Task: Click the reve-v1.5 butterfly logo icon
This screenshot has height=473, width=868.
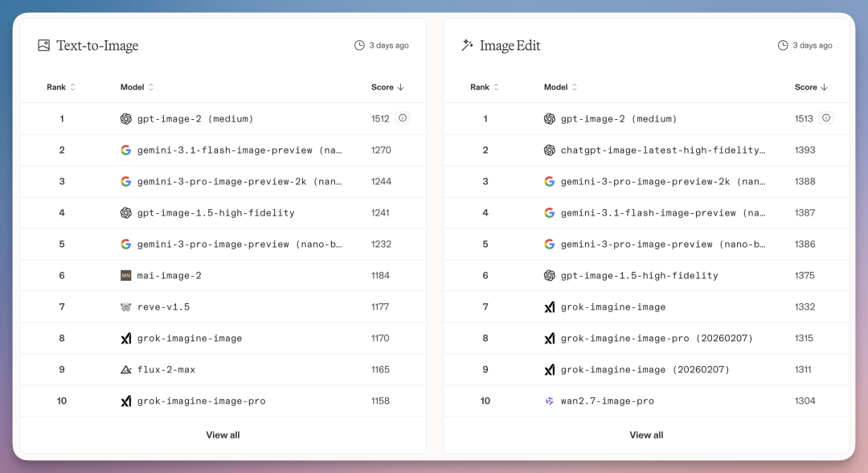Action: coord(125,307)
